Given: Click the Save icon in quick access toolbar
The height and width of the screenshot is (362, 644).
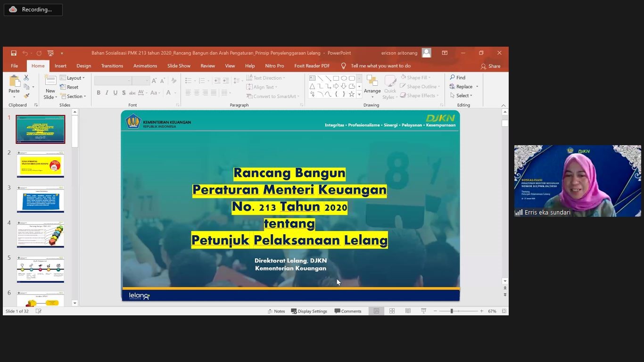Looking at the screenshot, I should [x=14, y=53].
